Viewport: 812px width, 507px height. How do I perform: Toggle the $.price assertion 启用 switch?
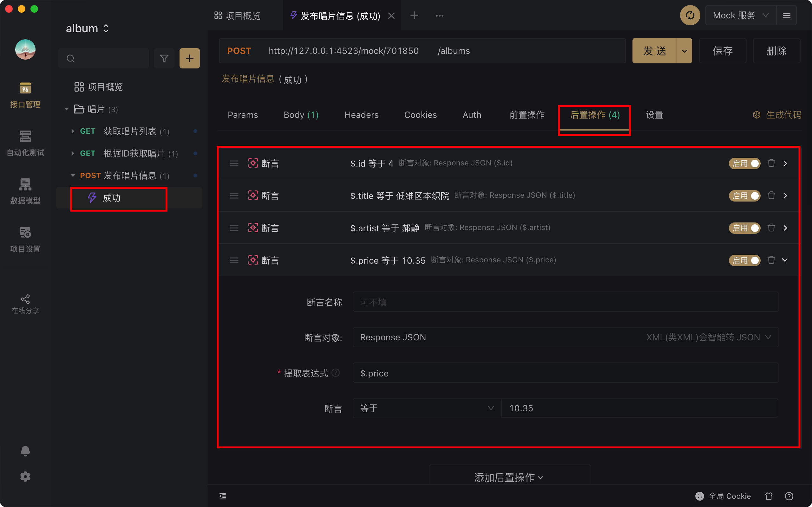(744, 260)
